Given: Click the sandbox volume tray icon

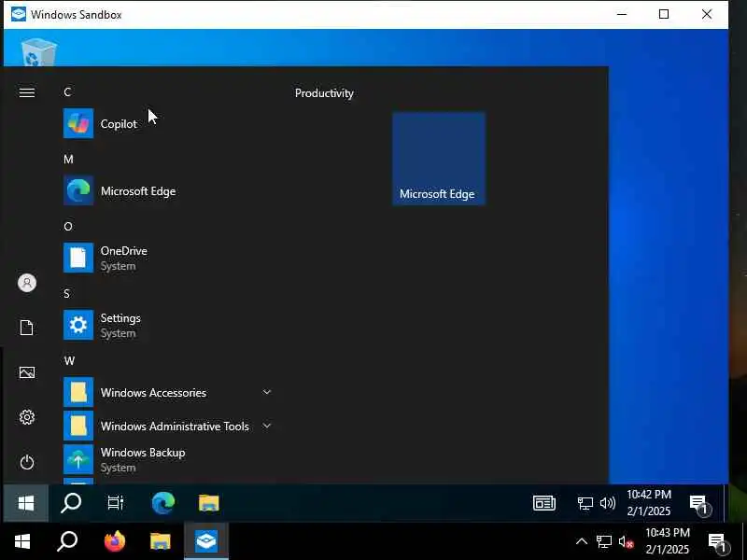Looking at the screenshot, I should (608, 503).
